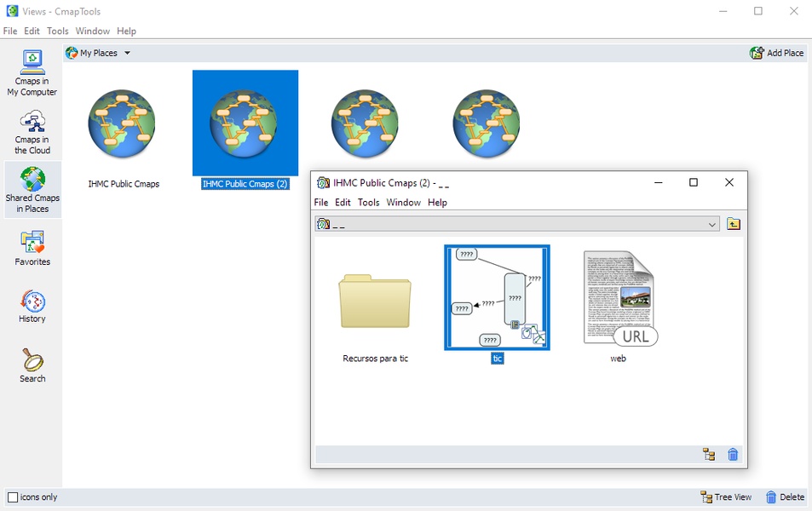Click the Add Place button
This screenshot has height=511, width=812.
pyautogui.click(x=776, y=53)
